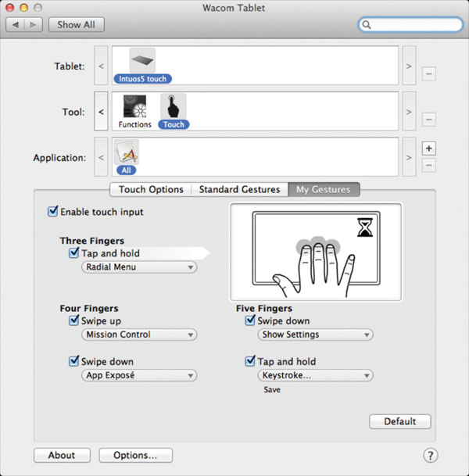
Task: Switch to the Standard Gestures tab
Action: (239, 189)
